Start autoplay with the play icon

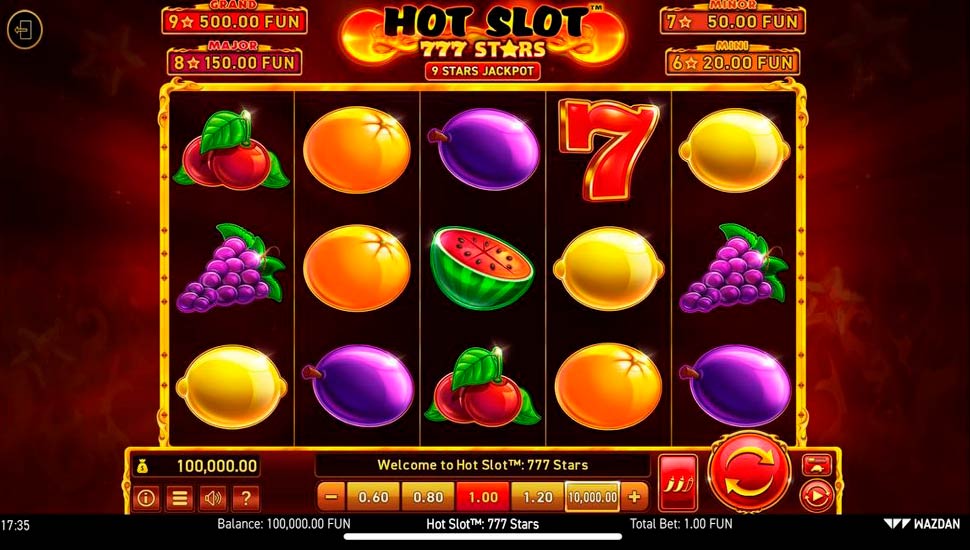tap(817, 496)
